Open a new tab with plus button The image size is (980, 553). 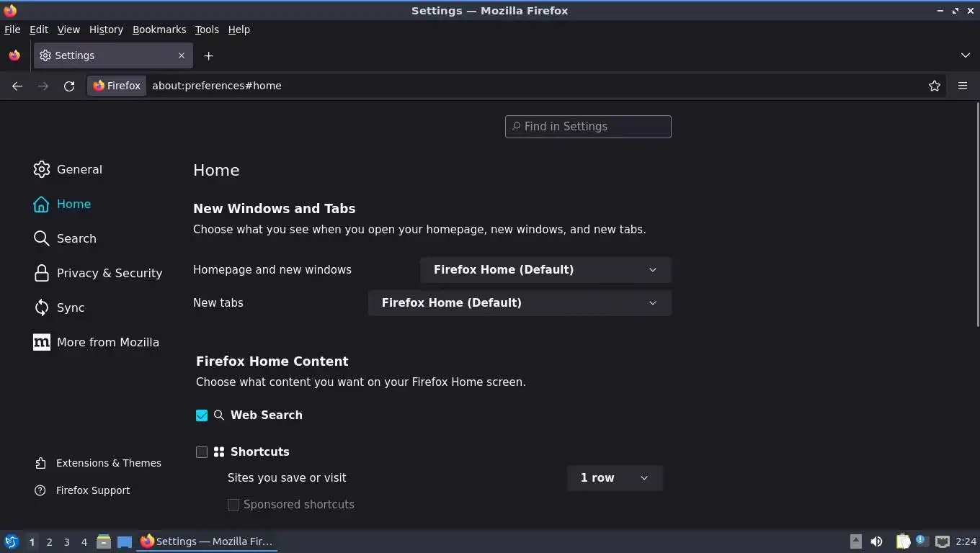(208, 55)
